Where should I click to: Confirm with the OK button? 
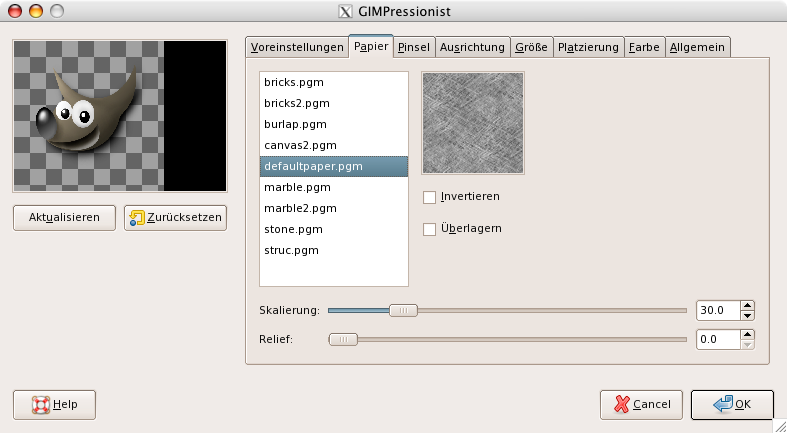pyautogui.click(x=732, y=405)
